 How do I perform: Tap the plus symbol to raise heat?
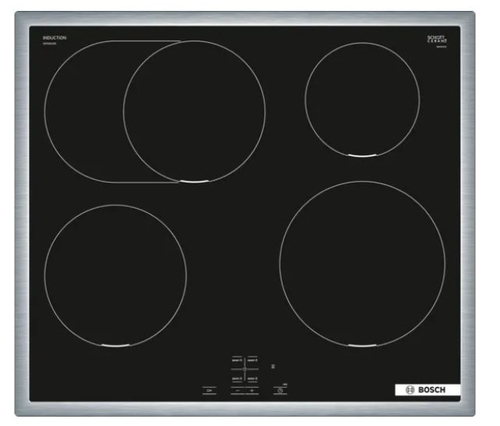pyautogui.click(x=252, y=390)
